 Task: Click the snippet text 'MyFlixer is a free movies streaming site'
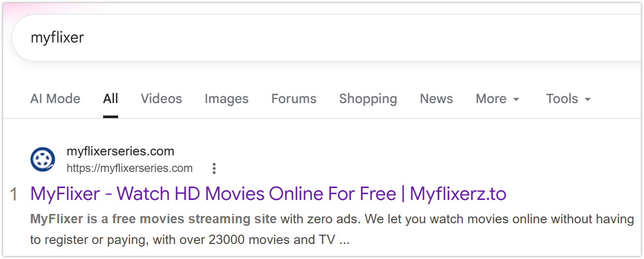click(x=153, y=219)
